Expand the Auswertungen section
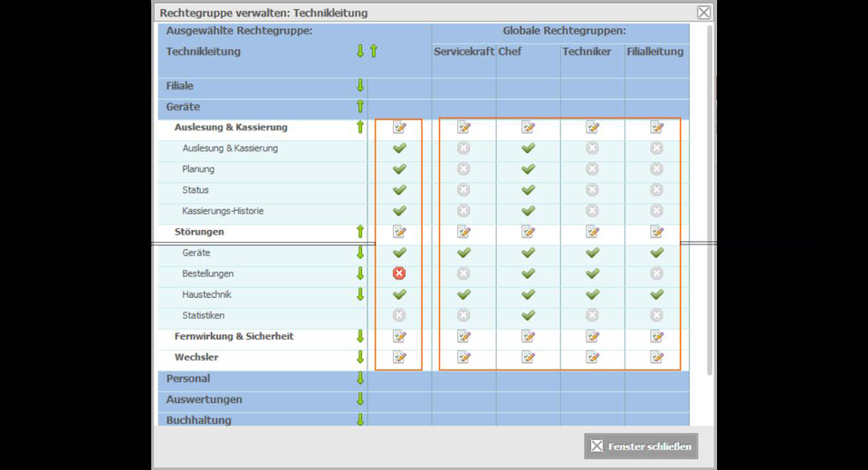Viewport: 868px width, 470px height. tap(360, 399)
